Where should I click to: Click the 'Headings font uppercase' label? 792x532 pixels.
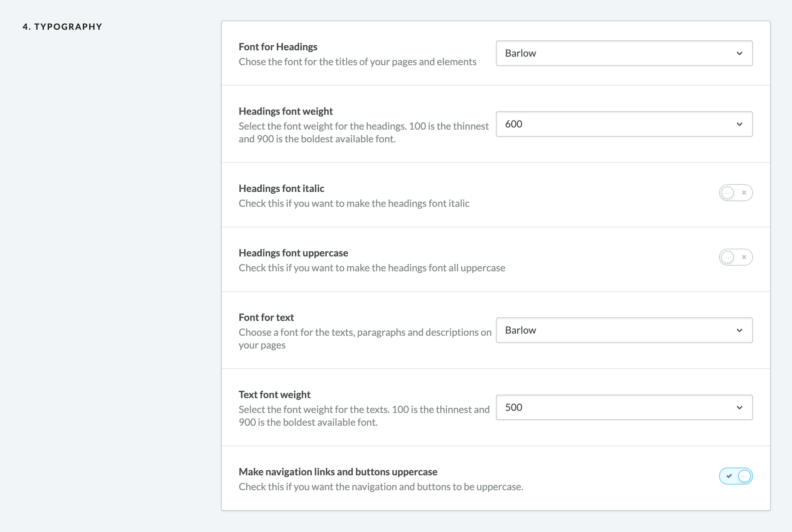[x=293, y=253]
